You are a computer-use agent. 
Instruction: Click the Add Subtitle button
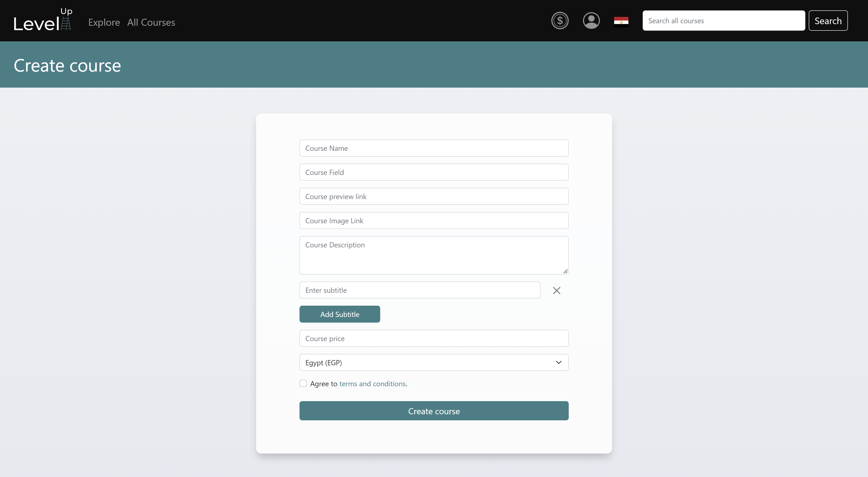339,314
